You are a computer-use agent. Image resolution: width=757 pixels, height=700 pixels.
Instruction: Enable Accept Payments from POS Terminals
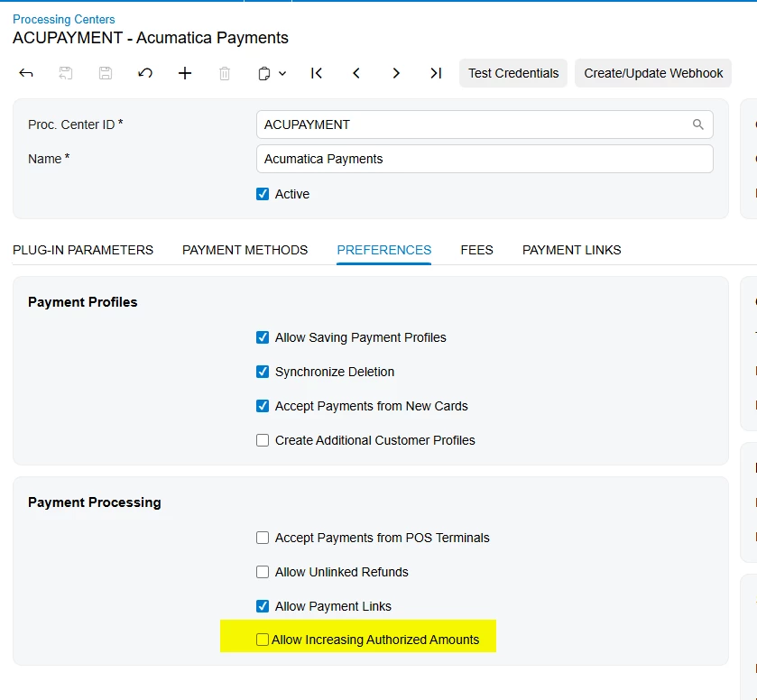(x=263, y=538)
